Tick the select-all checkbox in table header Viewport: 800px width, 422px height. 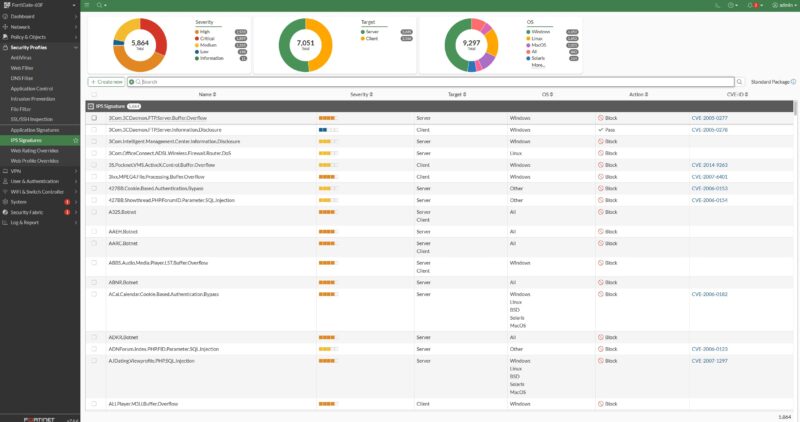pyautogui.click(x=94, y=94)
